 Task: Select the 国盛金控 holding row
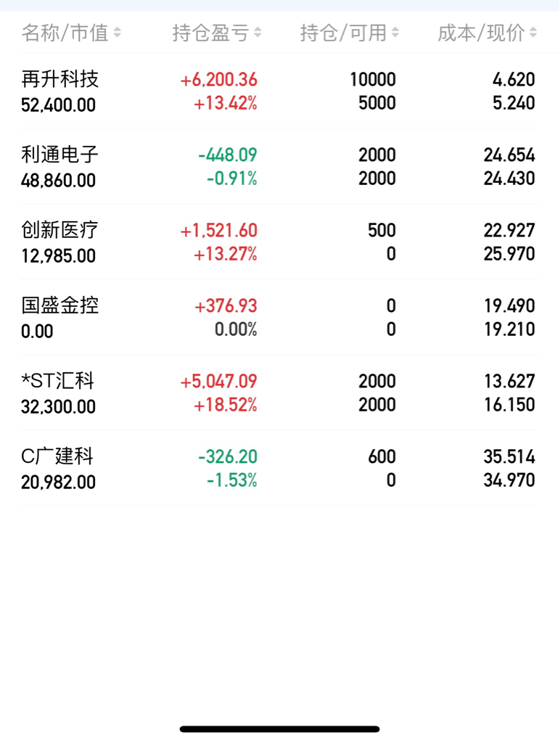coord(279,317)
